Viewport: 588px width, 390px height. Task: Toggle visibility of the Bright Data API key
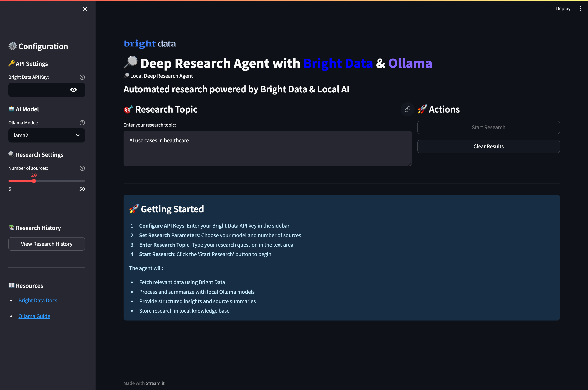73,90
